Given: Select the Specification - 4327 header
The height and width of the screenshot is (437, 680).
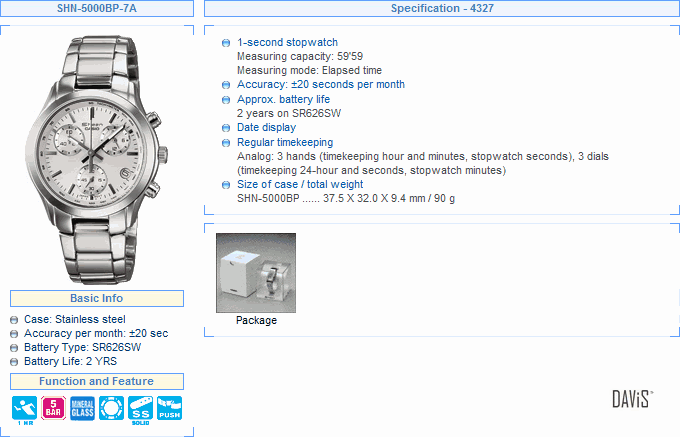Looking at the screenshot, I should [442, 8].
